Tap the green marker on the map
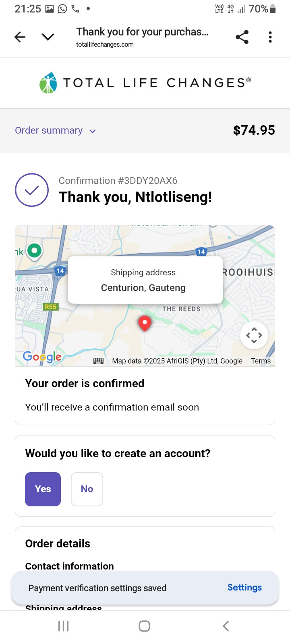 coord(34,251)
